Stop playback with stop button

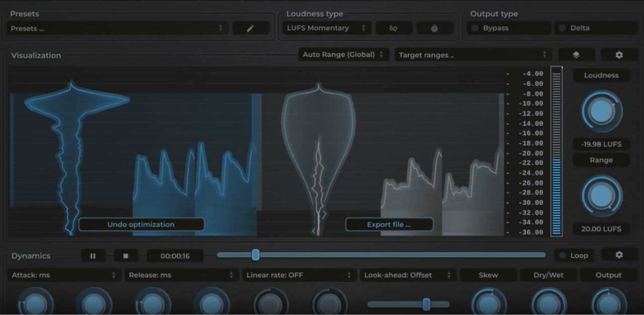tap(126, 256)
